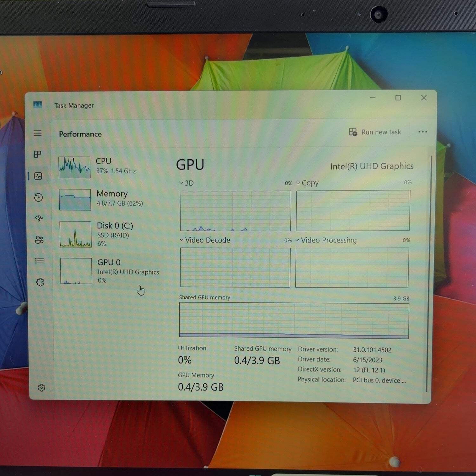Click the driver date value 6/15/2023

pyautogui.click(x=367, y=360)
